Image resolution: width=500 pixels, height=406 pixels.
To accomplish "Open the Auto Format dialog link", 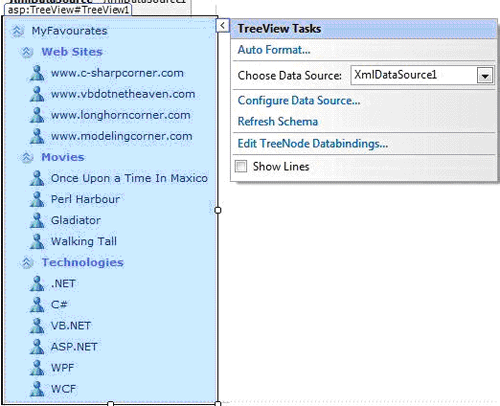I will tap(274, 50).
